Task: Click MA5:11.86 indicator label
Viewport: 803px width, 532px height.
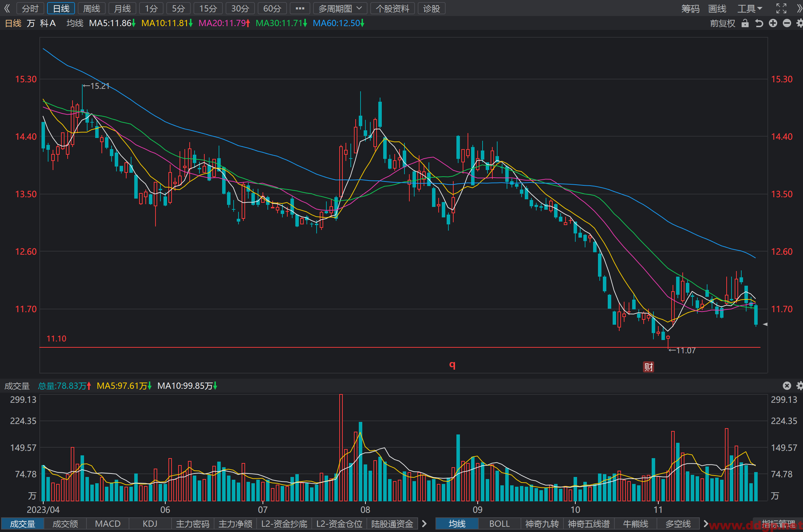Action: pos(112,23)
